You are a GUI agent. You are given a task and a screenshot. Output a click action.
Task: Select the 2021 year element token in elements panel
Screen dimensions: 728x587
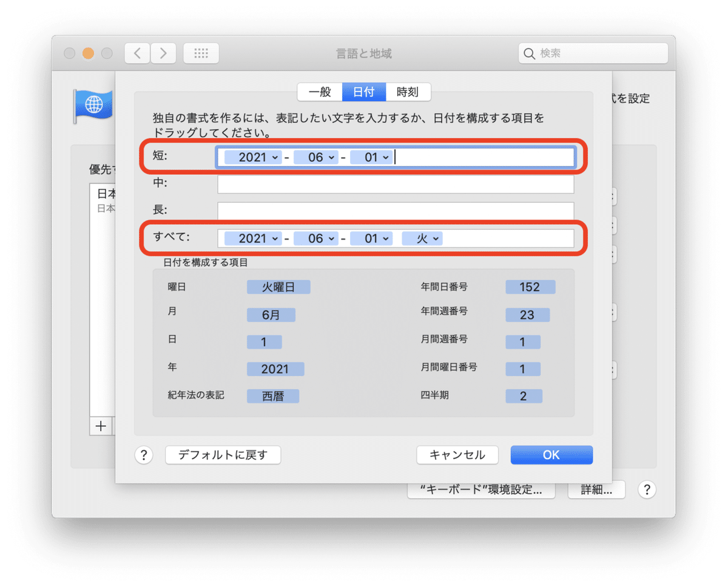275,369
